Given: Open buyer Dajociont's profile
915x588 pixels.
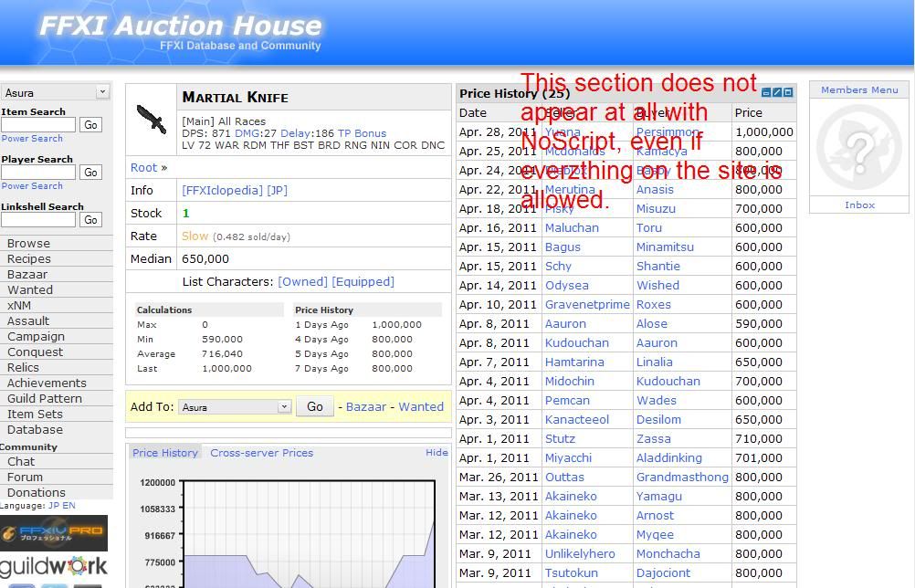Looking at the screenshot, I should click(664, 572).
